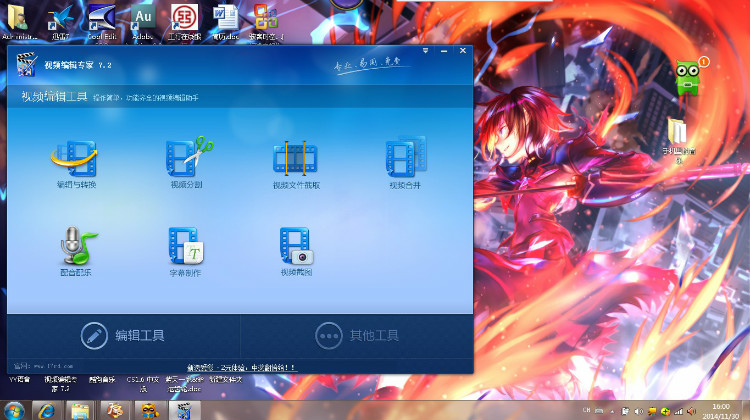Screen dimensions: 750x420
Task: Open the 视频文件截取 clip tool
Action: point(296,165)
